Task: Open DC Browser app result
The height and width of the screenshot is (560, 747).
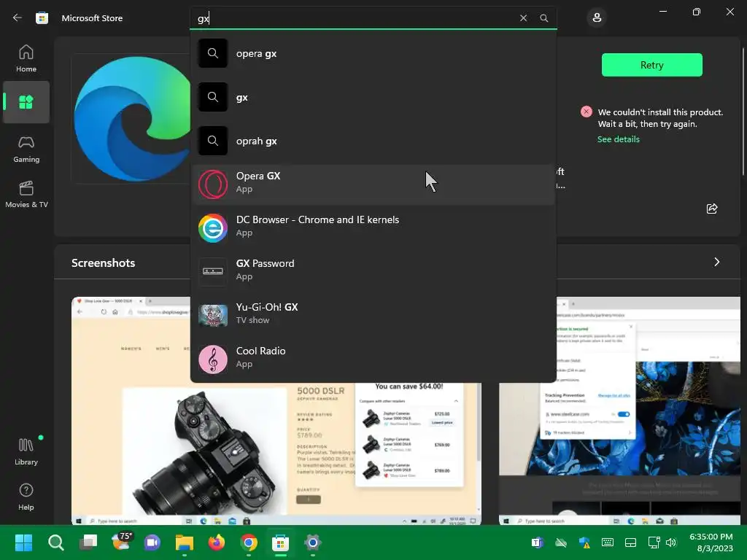Action: tap(373, 227)
